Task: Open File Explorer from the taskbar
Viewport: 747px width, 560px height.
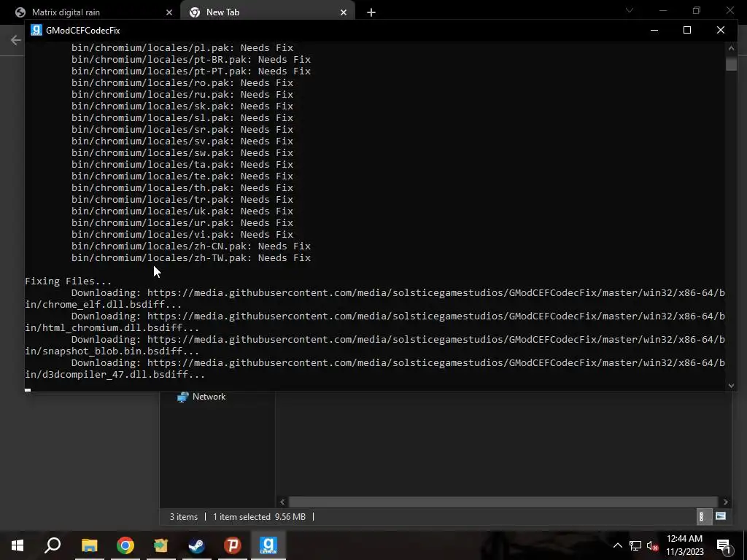Action: [89, 545]
